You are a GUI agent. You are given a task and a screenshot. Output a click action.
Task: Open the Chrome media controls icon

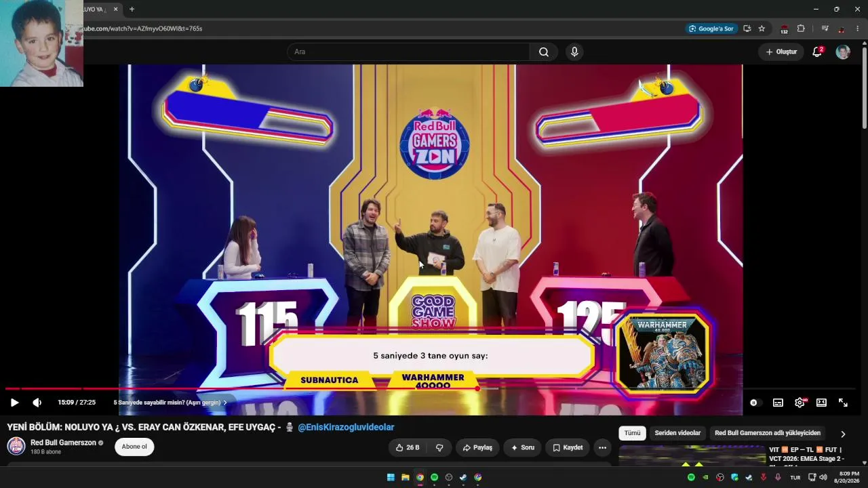(825, 28)
